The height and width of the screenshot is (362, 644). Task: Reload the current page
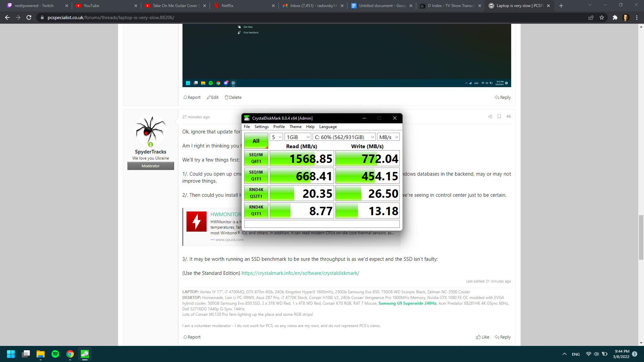29,17
